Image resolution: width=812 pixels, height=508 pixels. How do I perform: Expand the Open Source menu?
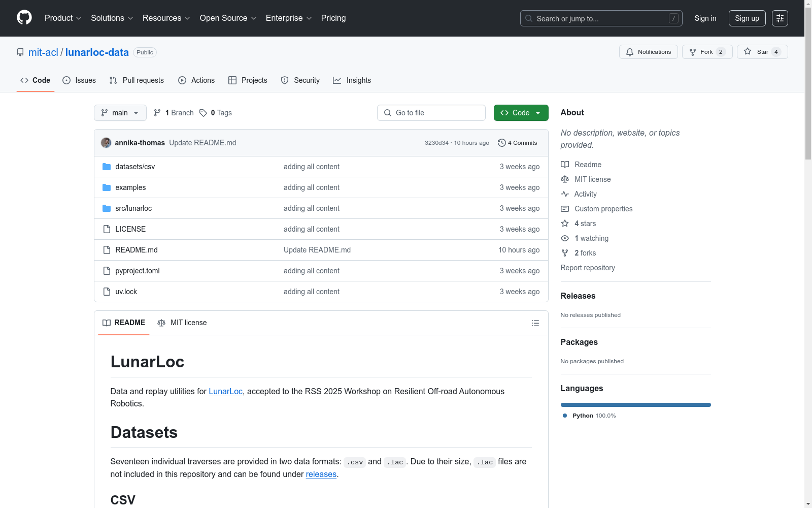[x=228, y=18]
